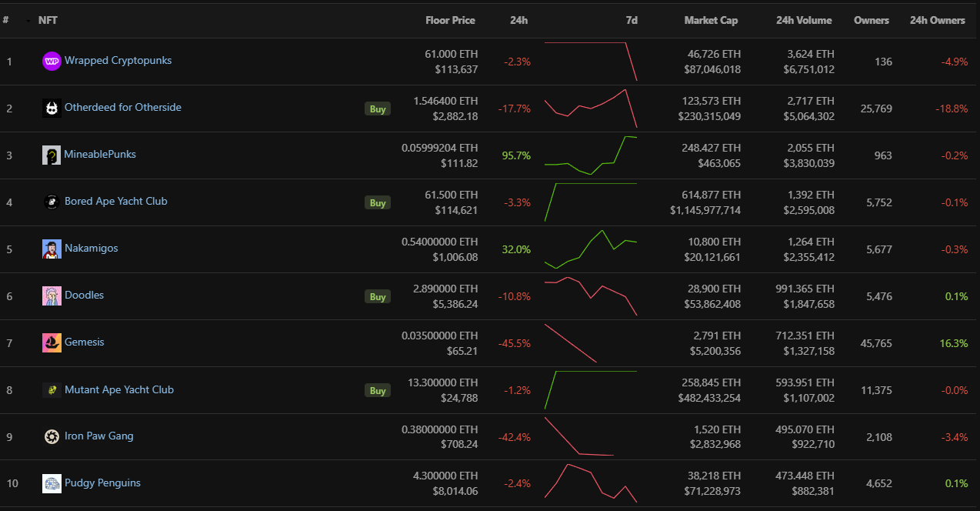Click the Mutant Ape Yacht Club logo icon
The height and width of the screenshot is (511, 980).
point(52,390)
